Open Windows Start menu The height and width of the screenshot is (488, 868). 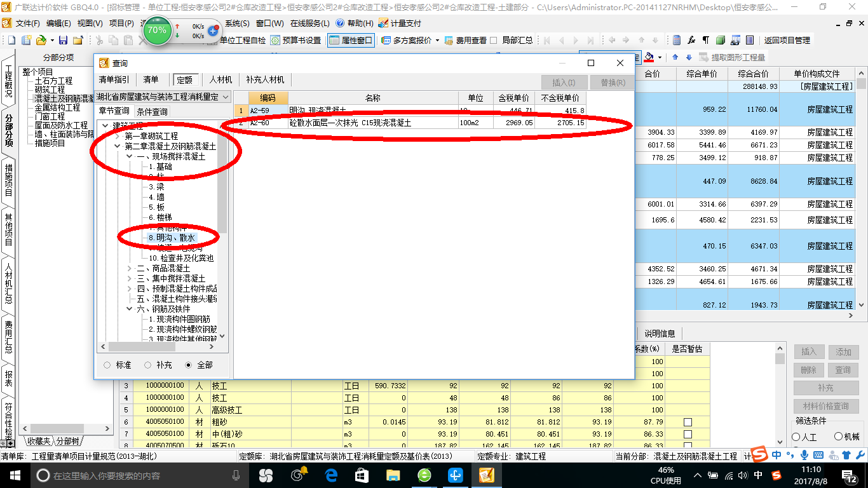tap(15, 475)
